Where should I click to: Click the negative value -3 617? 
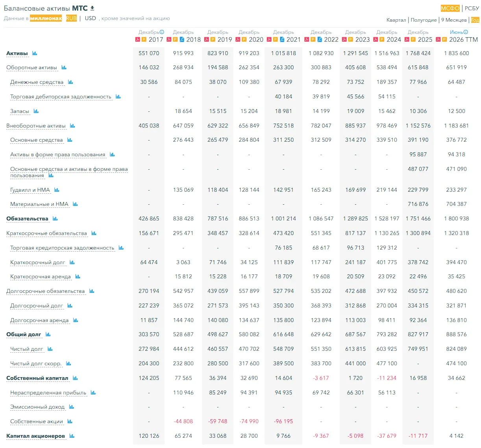(321, 378)
